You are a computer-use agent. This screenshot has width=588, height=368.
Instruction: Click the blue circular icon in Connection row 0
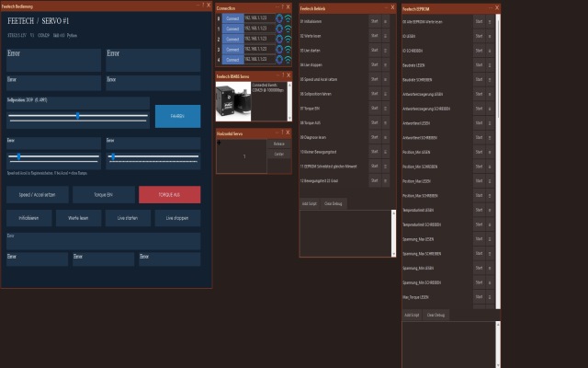[x=279, y=18]
